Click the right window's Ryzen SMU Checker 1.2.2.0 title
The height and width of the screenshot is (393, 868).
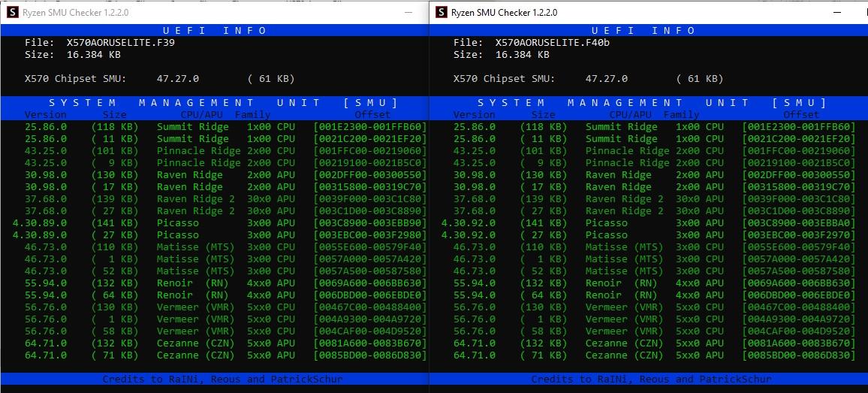(505, 12)
